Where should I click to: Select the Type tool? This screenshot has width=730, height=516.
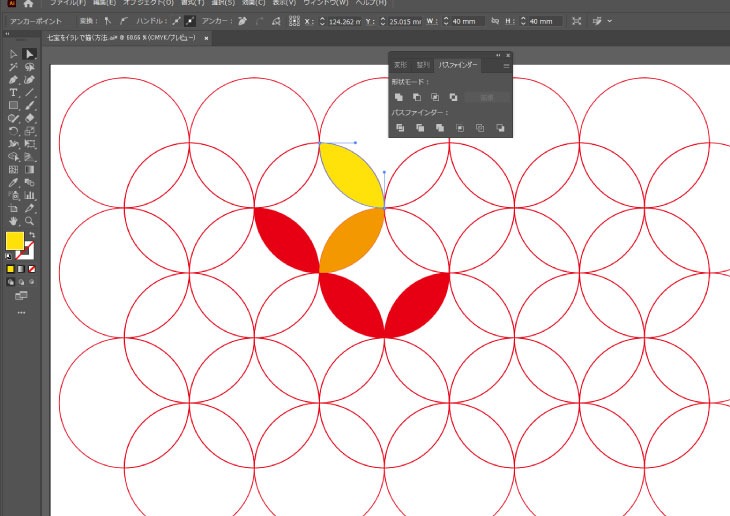13,93
